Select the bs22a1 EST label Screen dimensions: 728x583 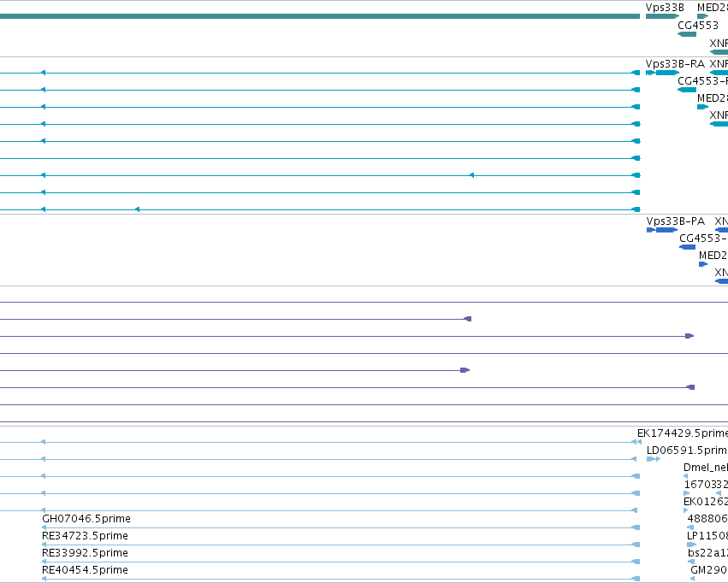pos(708,553)
